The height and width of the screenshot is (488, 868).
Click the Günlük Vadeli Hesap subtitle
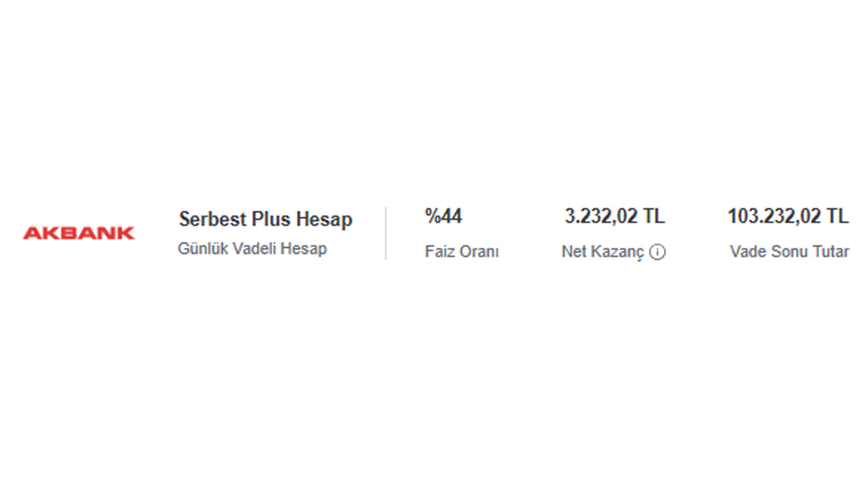(x=252, y=249)
